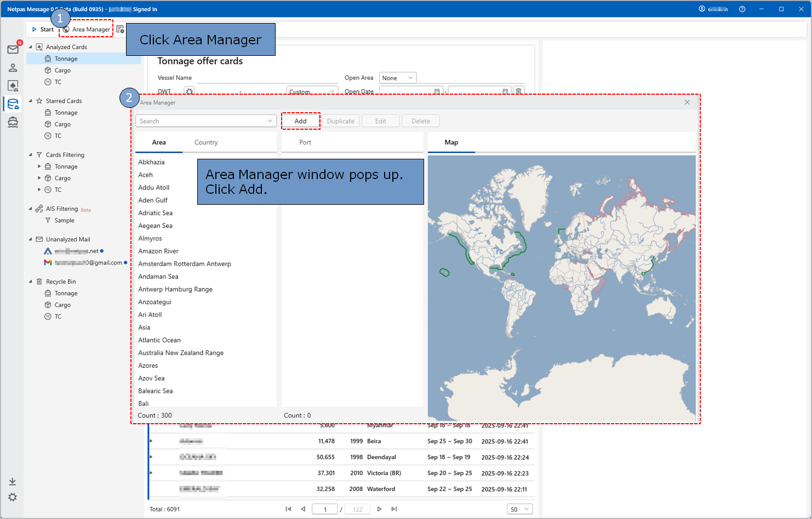
Task: Select Cargo under Starred Cards
Action: [62, 124]
